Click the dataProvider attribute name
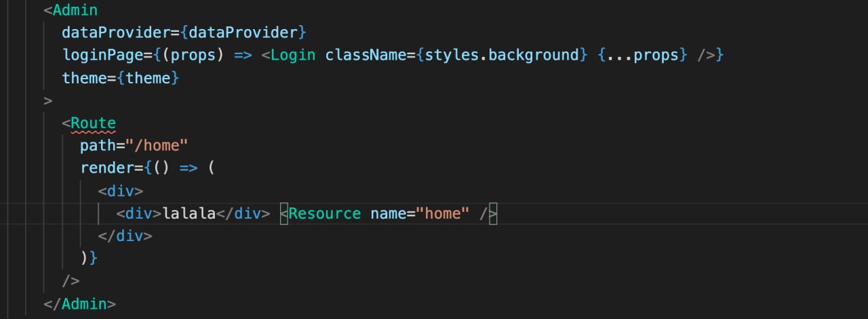 [116, 33]
